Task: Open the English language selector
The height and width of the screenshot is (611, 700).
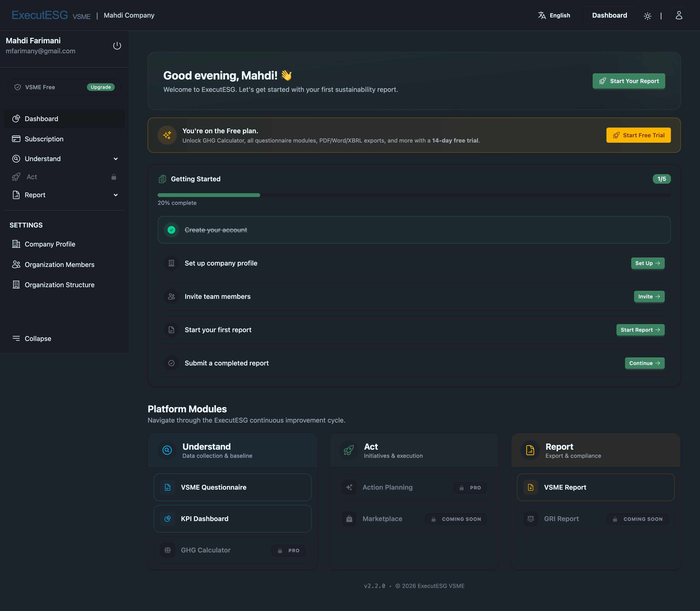Action: [554, 15]
